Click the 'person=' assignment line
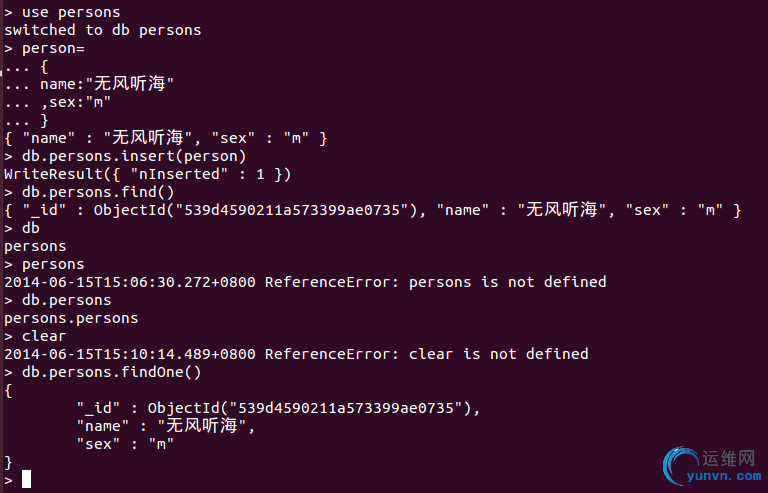This screenshot has width=768, height=493. 44,48
